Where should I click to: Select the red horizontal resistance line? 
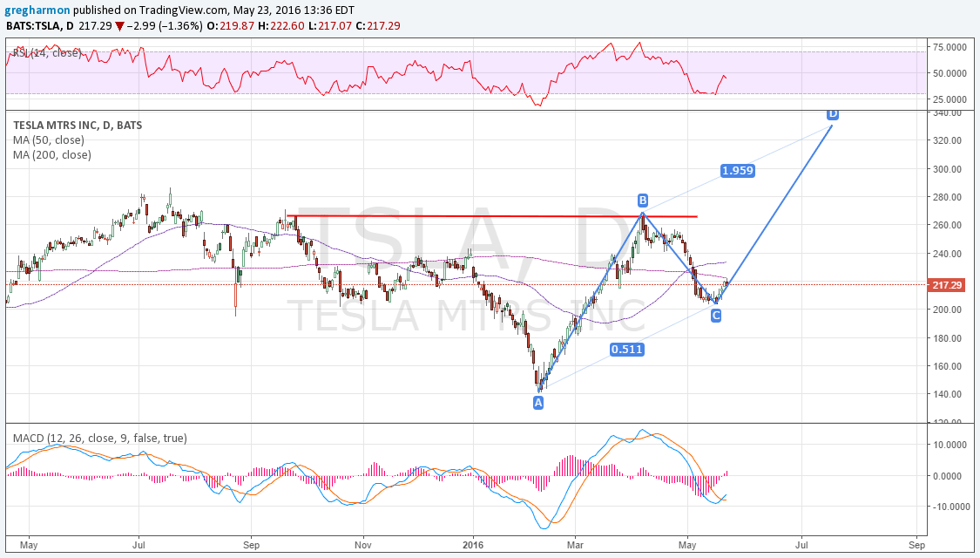tap(492, 216)
